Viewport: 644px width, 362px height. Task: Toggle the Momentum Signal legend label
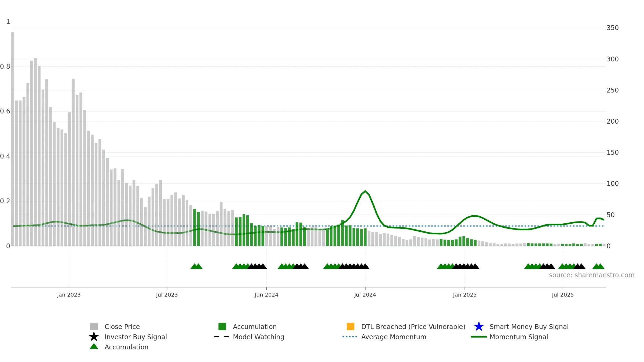tap(519, 337)
